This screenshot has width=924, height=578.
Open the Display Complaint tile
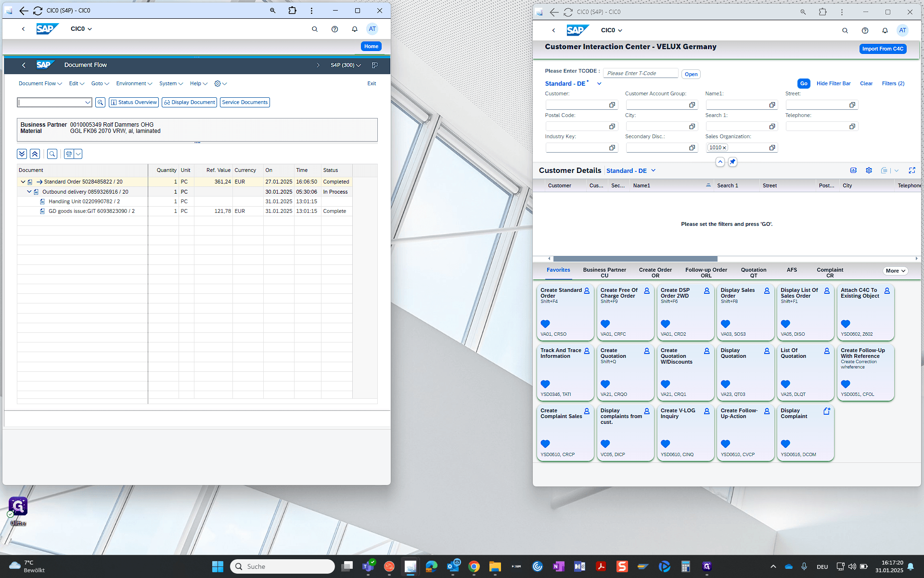click(805, 433)
